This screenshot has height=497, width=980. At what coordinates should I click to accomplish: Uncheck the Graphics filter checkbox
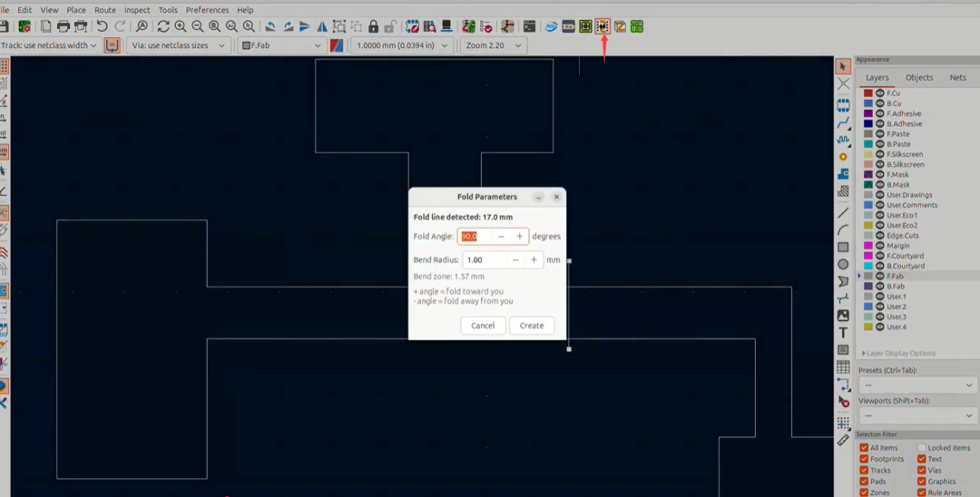point(922,482)
